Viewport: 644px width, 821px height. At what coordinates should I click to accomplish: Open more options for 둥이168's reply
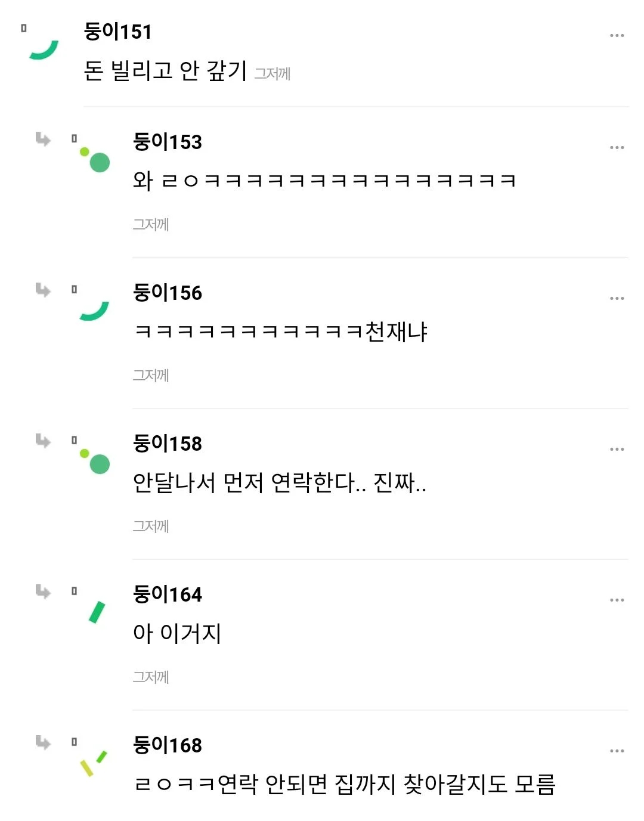[617, 751]
